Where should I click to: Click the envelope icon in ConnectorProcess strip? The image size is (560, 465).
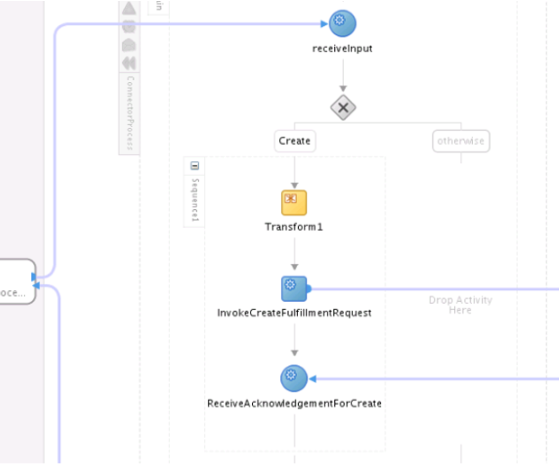tap(129, 45)
